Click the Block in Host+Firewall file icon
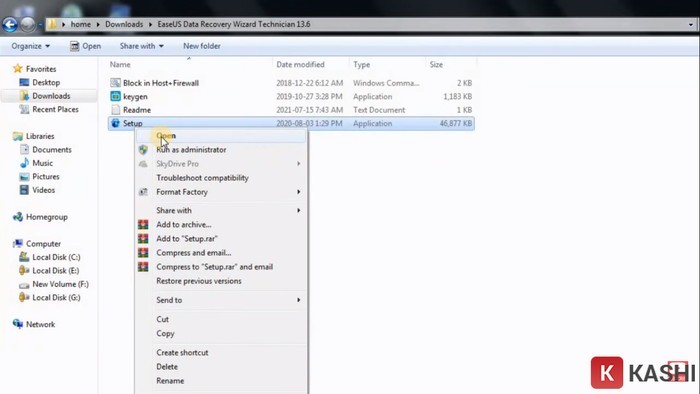 115,83
